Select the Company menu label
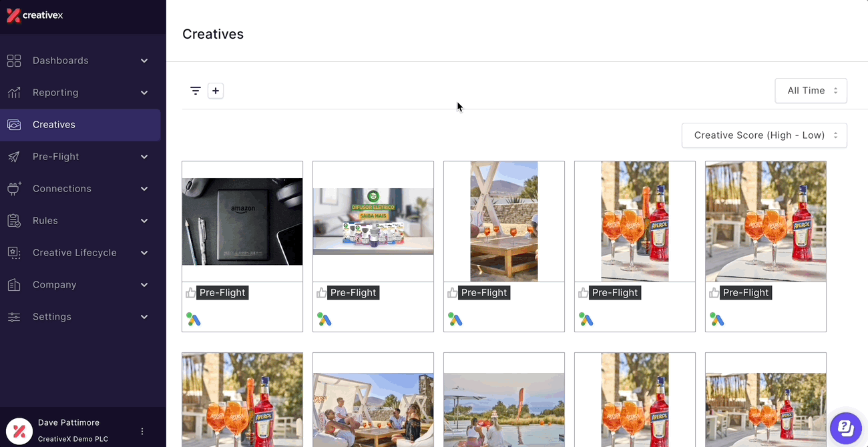 55,285
